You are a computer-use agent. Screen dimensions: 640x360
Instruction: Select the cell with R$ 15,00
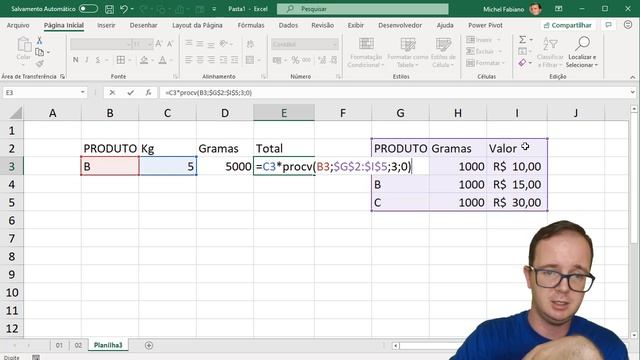[517, 184]
